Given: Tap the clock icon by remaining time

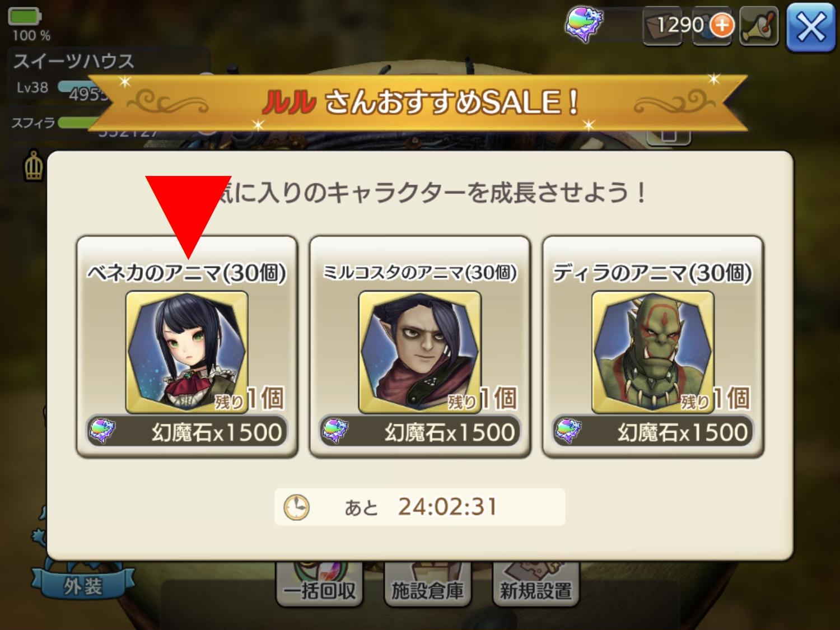Looking at the screenshot, I should 296,507.
